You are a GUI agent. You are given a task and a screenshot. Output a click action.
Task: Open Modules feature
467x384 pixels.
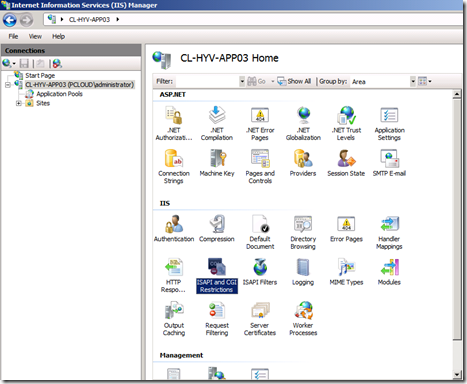389,272
